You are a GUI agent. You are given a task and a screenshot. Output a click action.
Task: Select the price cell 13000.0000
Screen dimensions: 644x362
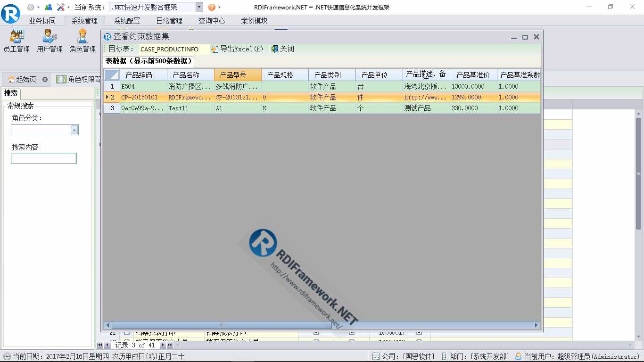pos(473,86)
